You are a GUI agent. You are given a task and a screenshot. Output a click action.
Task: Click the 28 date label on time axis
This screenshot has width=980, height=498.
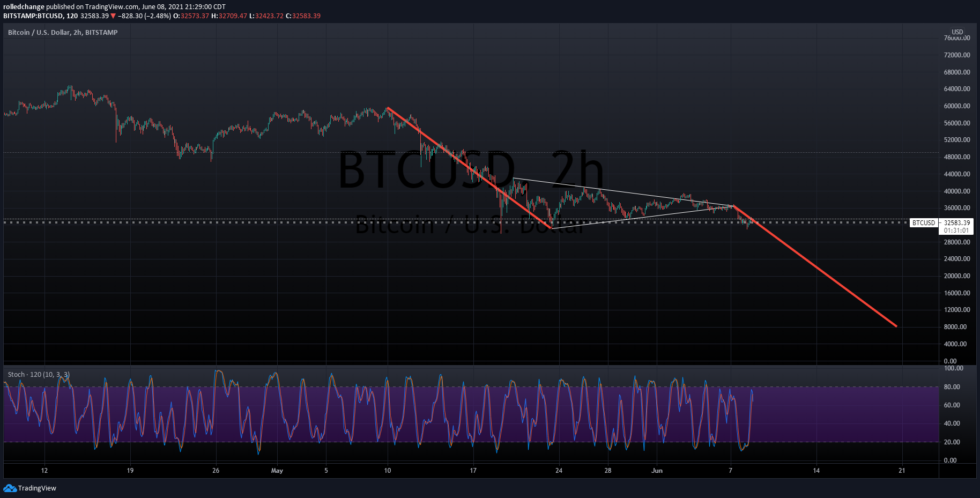tap(608, 471)
